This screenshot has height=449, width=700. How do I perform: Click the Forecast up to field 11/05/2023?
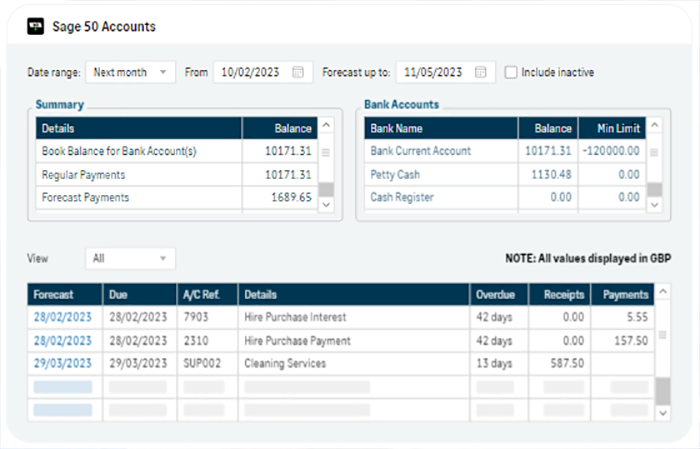(x=446, y=72)
